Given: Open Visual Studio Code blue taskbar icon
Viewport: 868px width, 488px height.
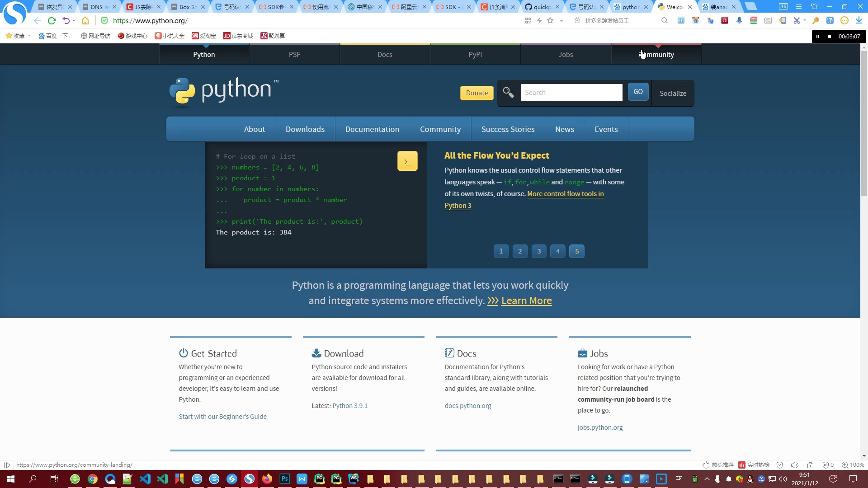Looking at the screenshot, I should (x=145, y=479).
